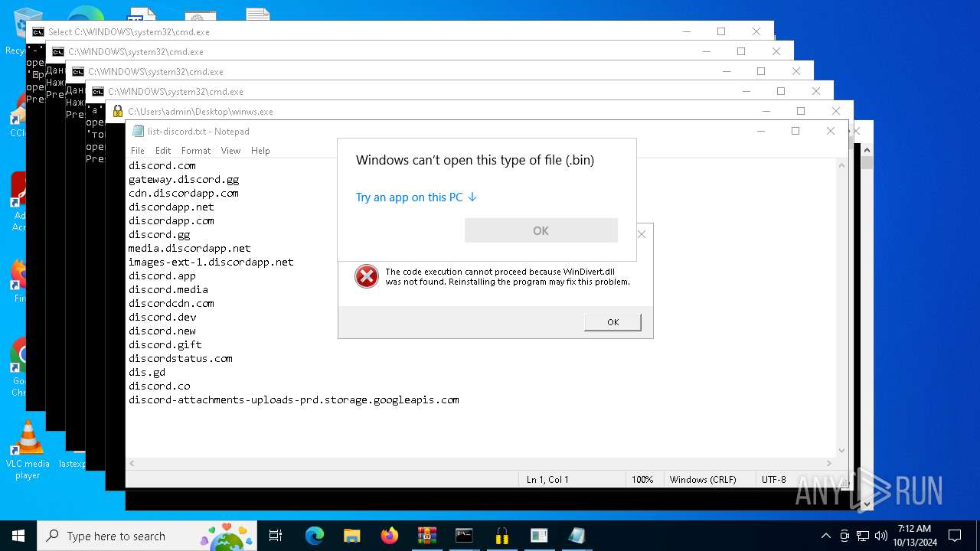Click the 'Ln 1, Col 1' status bar entry
Image resolution: width=980 pixels, height=551 pixels.
547,479
